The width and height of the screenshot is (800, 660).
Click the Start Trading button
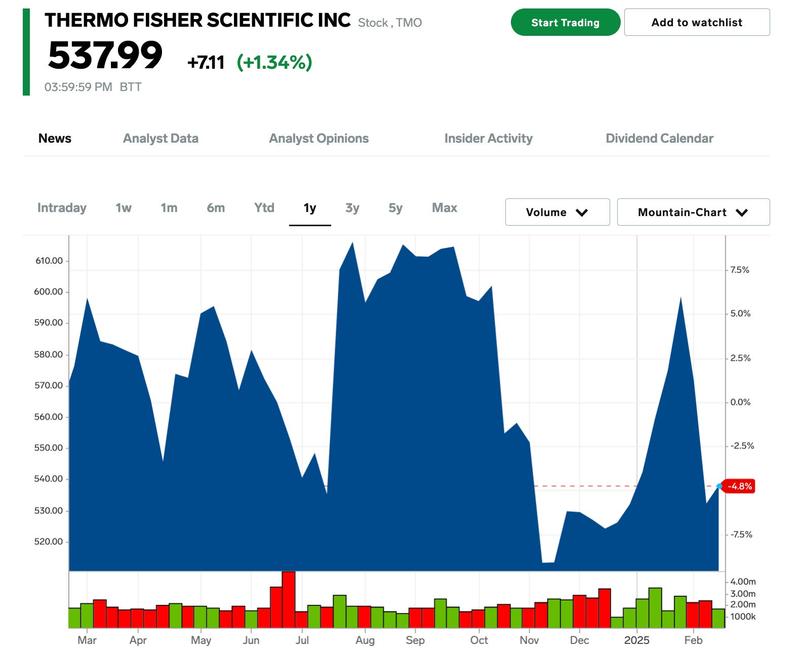[565, 22]
